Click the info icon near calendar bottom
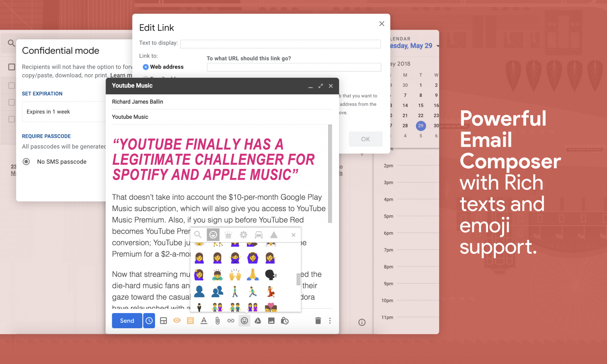Viewport: 607px width, 364px height. (x=362, y=322)
